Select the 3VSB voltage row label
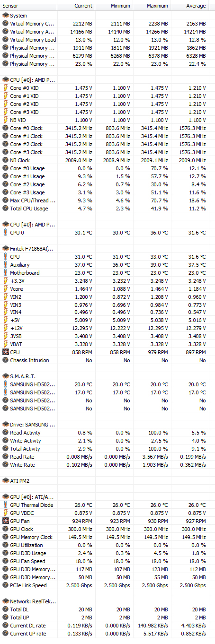215x644 pixels. click(x=17, y=337)
